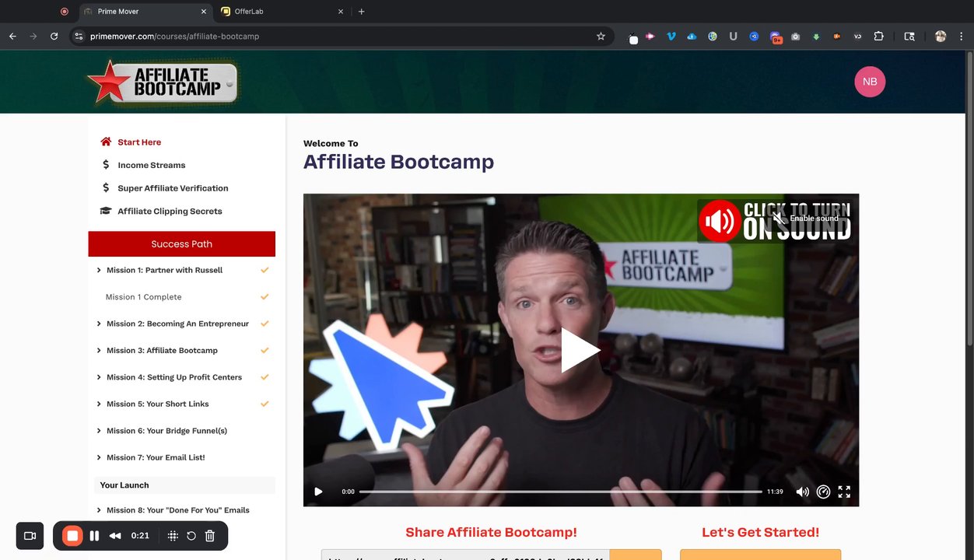Viewport: 974px width, 560px height.
Task: Seek on the video progress bar
Action: (x=560, y=492)
